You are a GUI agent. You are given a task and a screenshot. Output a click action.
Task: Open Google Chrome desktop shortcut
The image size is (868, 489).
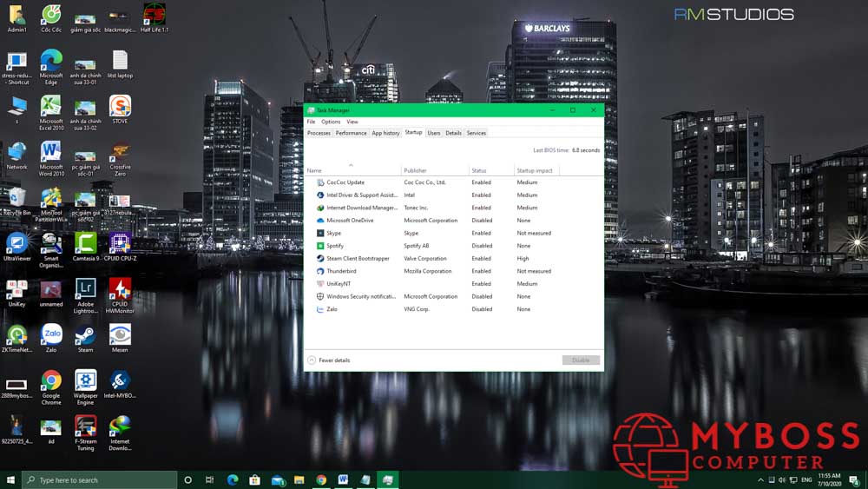(x=51, y=387)
